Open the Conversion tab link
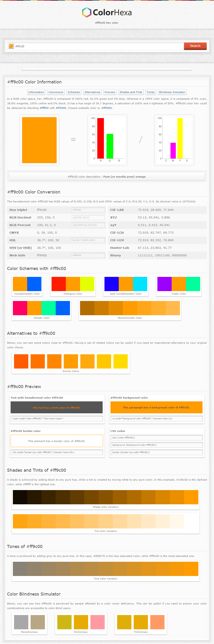The image size is (214, 644). click(56, 92)
